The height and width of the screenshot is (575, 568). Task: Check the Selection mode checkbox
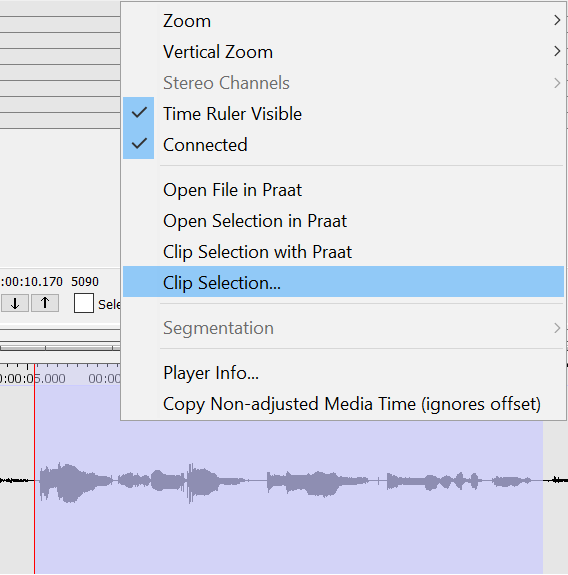click(x=84, y=303)
